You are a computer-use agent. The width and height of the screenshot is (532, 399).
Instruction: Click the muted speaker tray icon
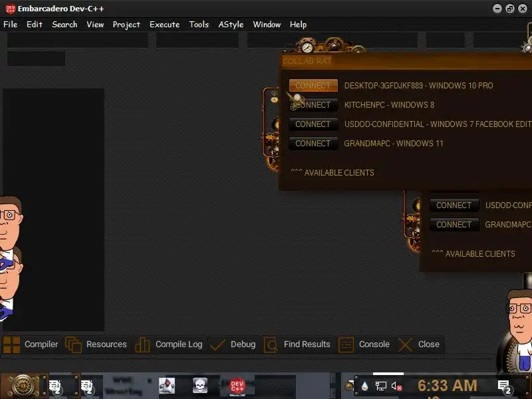click(396, 386)
